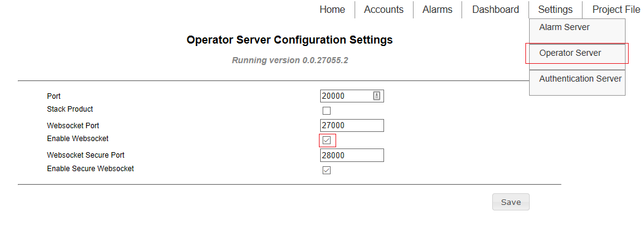Go to the Accounts page
The height and width of the screenshot is (227, 644).
pyautogui.click(x=383, y=9)
